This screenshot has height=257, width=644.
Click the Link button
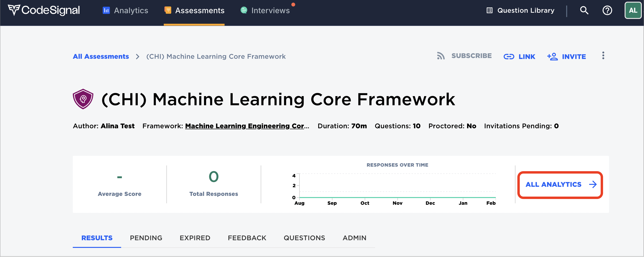pos(519,57)
